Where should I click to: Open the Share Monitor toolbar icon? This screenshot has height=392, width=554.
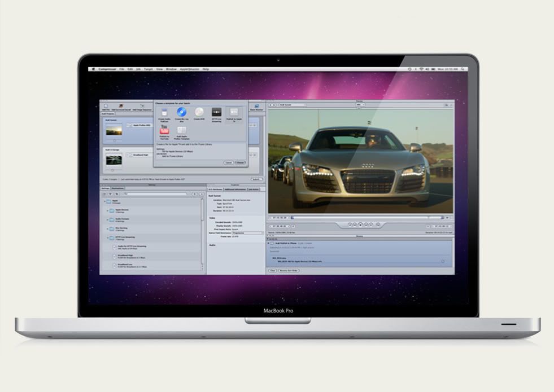[256, 106]
